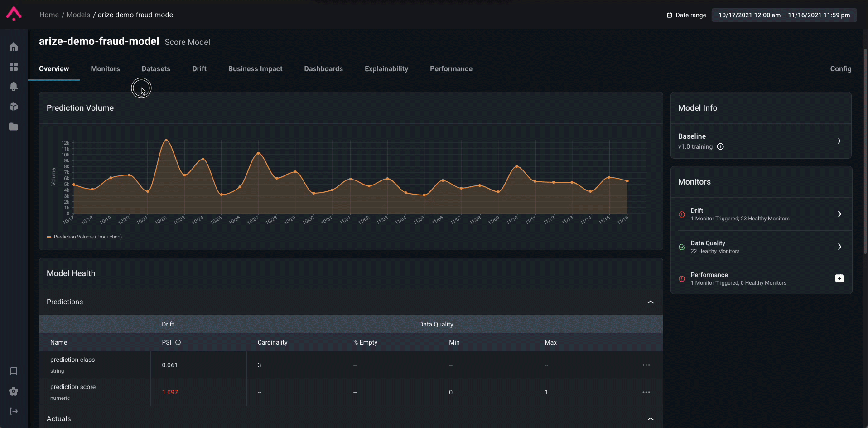The width and height of the screenshot is (868, 428).
Task: Open the dashboards grid icon in the sidebar
Action: click(14, 67)
